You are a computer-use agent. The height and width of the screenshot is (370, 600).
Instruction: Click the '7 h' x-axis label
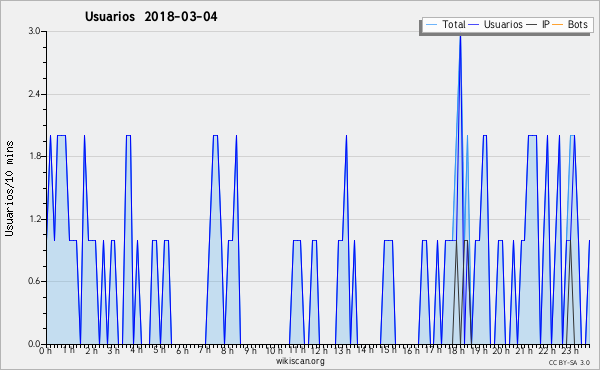tap(204, 350)
